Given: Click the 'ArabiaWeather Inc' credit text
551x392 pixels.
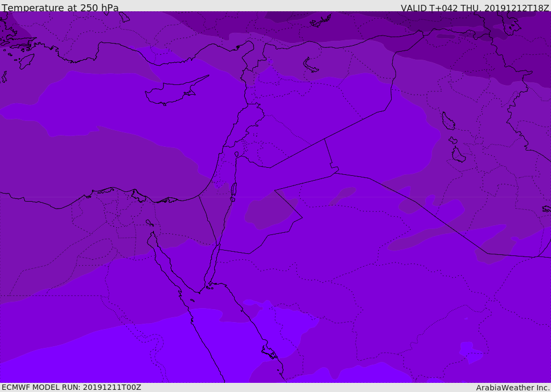Looking at the screenshot, I should (513, 388).
